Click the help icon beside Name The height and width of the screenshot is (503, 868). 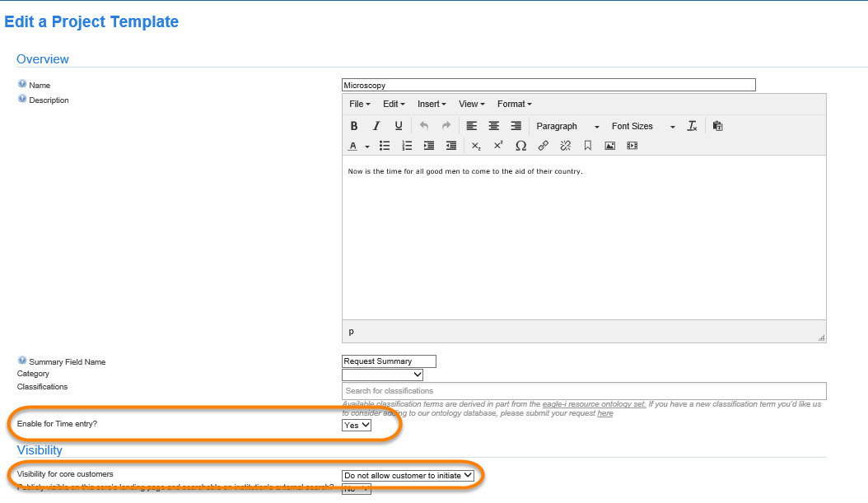point(22,84)
